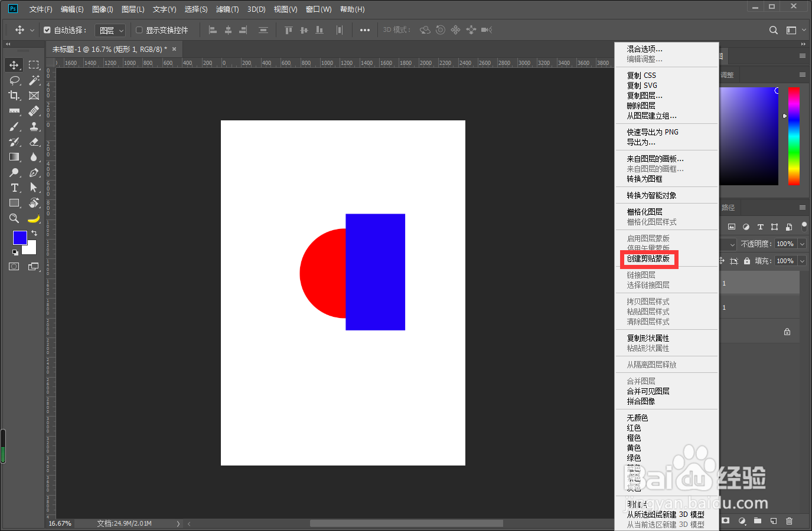This screenshot has width=812, height=531.
Task: Toggle the layer filter switch
Action: click(x=804, y=226)
